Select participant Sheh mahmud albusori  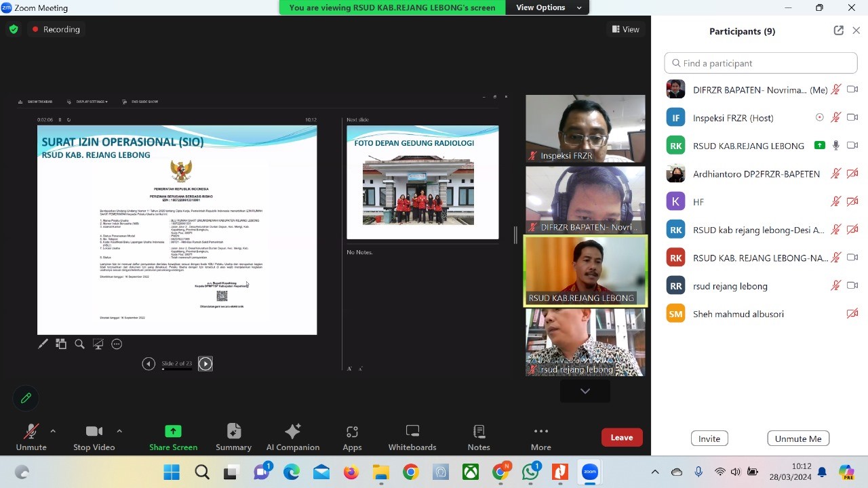coord(761,314)
